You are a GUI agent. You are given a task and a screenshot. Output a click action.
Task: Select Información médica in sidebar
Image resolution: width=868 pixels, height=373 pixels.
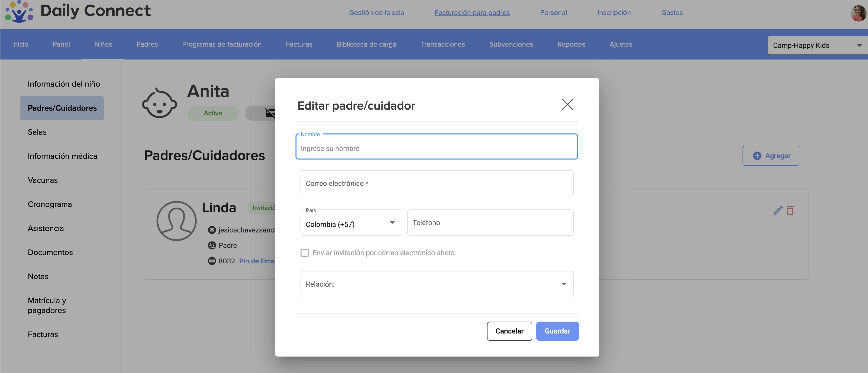62,156
